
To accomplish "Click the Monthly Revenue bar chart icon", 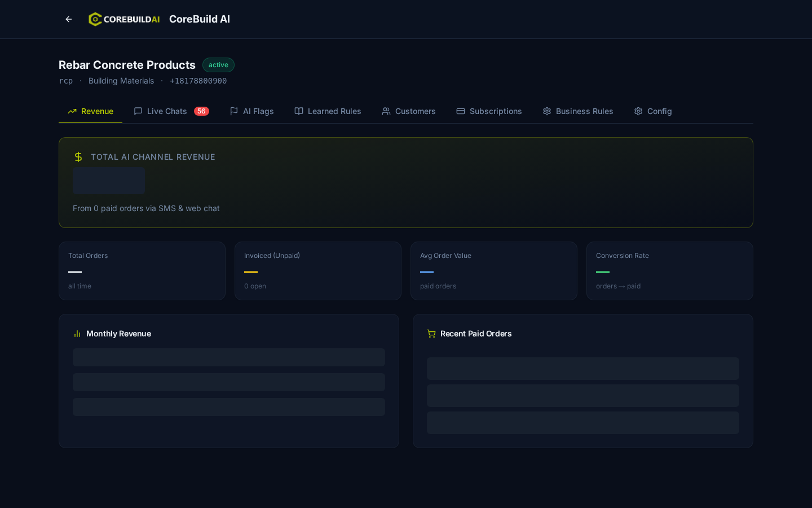I will click(x=77, y=334).
